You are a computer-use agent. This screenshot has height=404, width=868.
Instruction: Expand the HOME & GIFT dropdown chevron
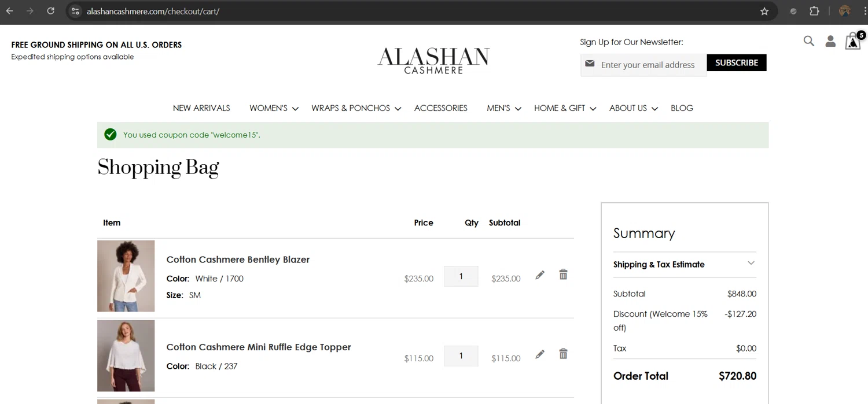click(593, 109)
